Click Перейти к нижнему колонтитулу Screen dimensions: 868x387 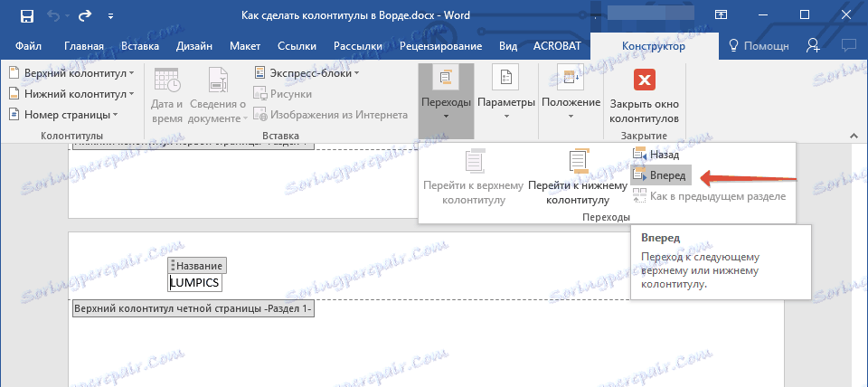[x=578, y=178]
